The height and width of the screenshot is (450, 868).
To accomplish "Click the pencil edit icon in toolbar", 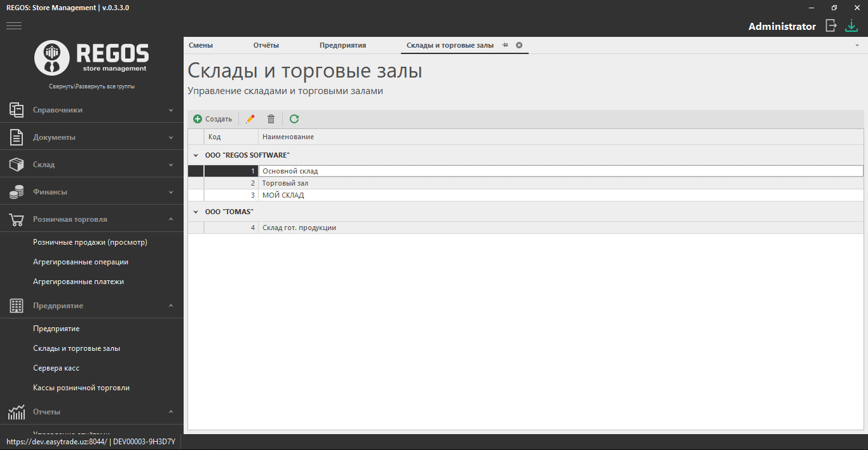I will 250,119.
